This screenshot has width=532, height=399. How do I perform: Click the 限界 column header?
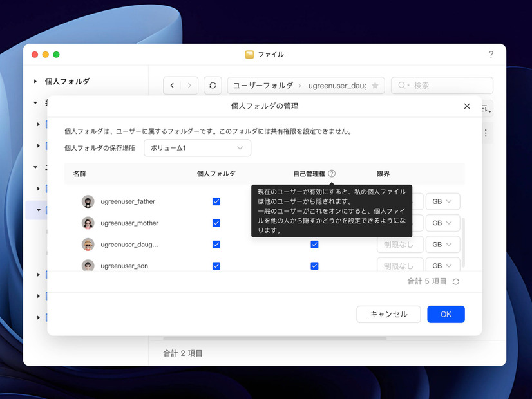[383, 174]
